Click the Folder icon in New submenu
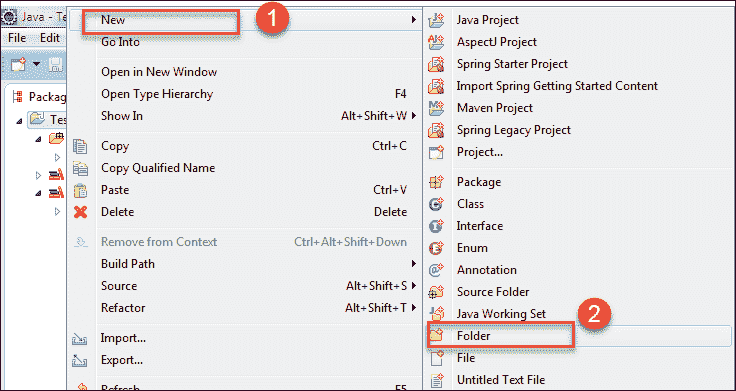This screenshot has height=391, width=736. click(437, 336)
